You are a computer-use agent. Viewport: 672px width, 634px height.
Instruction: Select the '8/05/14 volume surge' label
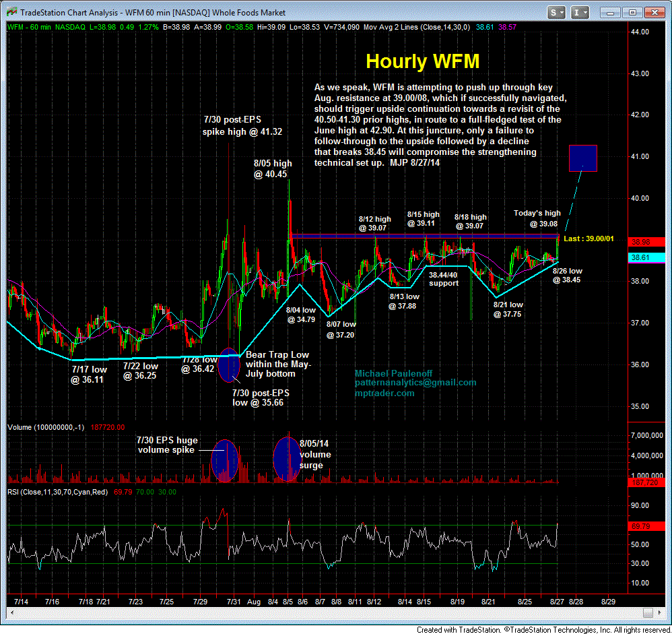click(x=315, y=454)
